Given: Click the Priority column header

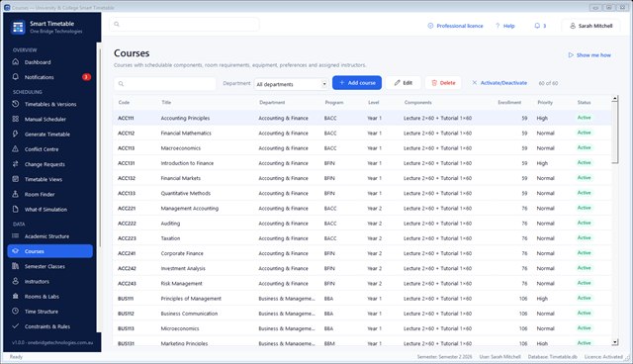Looking at the screenshot, I should pyautogui.click(x=545, y=102).
